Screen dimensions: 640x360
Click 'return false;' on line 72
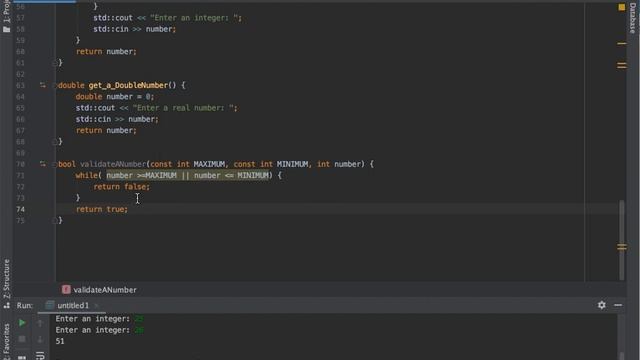pos(122,187)
